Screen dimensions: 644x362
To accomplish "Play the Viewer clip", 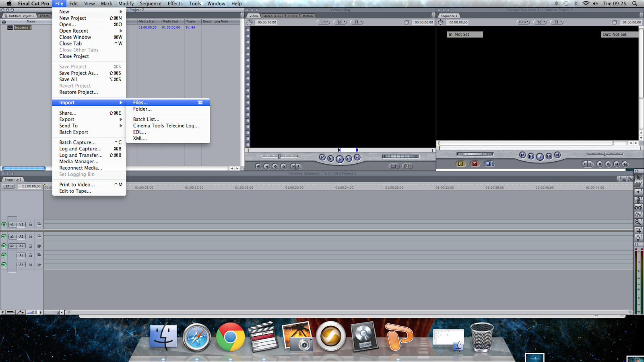I will (x=340, y=159).
